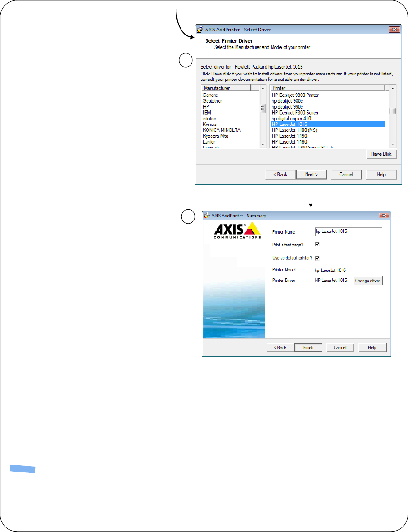Select IBM in the Manufacturer list
This screenshot has height=532, width=408.
click(x=207, y=113)
